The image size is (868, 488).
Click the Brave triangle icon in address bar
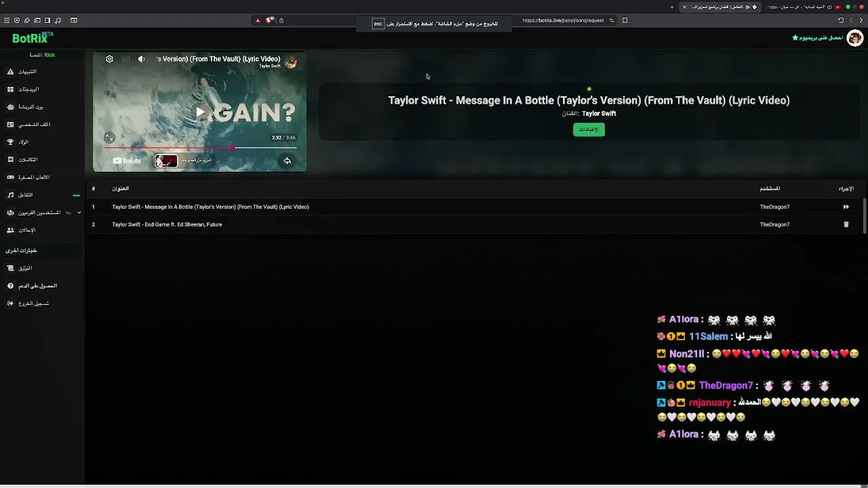click(258, 20)
